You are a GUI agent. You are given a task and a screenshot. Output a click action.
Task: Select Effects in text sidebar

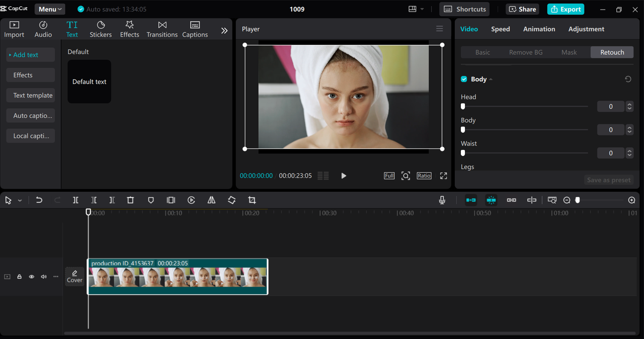click(x=31, y=75)
